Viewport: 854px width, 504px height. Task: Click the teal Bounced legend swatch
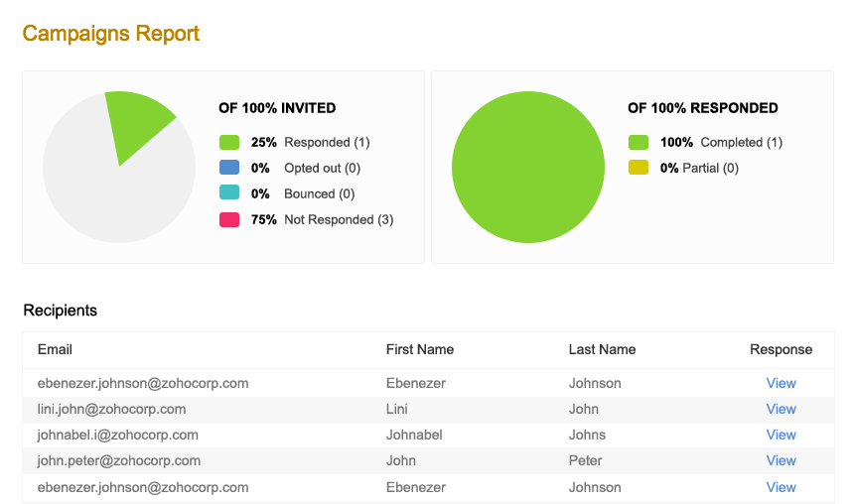coord(229,192)
